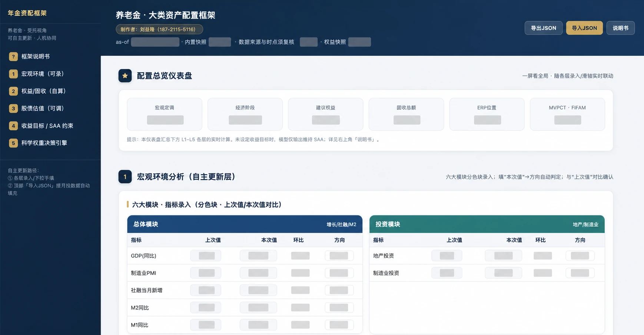Click M1同比 上次值 input
The image size is (644, 335).
[206, 325]
